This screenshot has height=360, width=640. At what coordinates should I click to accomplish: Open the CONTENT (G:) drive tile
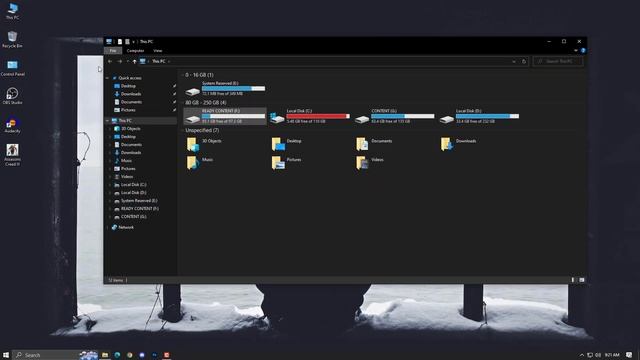(394, 116)
